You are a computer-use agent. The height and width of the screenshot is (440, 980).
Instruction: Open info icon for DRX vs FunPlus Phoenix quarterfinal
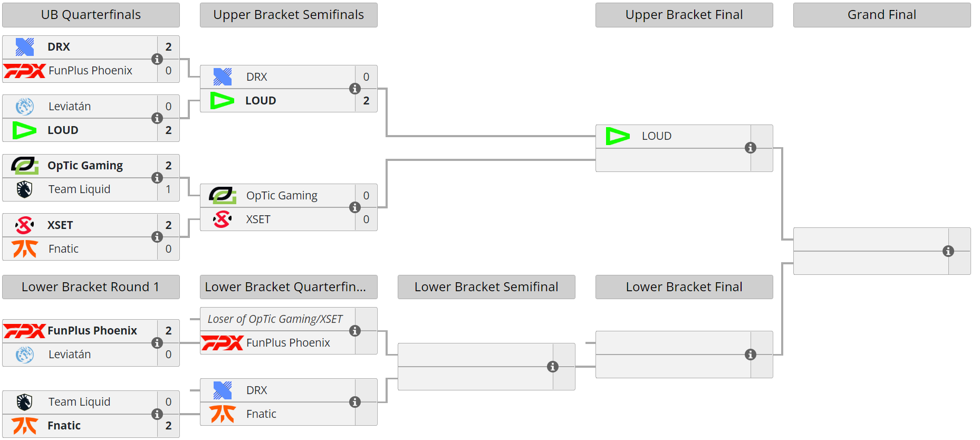(157, 59)
